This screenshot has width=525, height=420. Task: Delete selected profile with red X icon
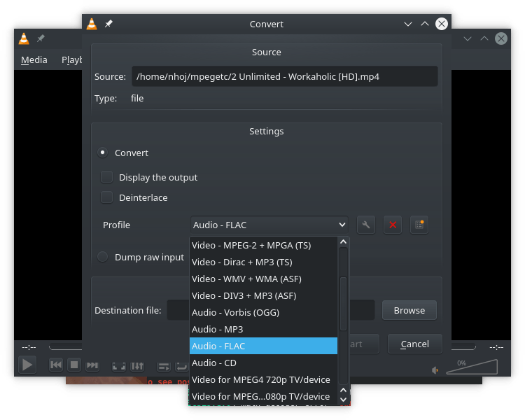pyautogui.click(x=393, y=225)
